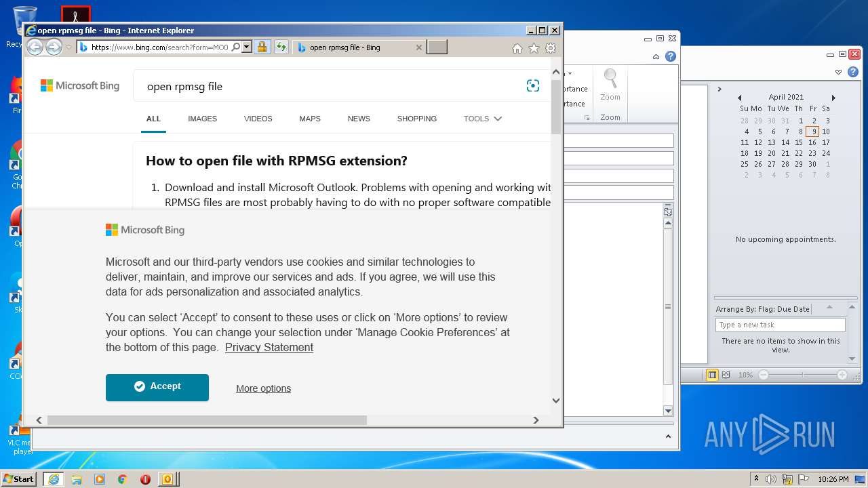Open Chrome from the taskbar
This screenshot has height=488, width=868.
(122, 479)
